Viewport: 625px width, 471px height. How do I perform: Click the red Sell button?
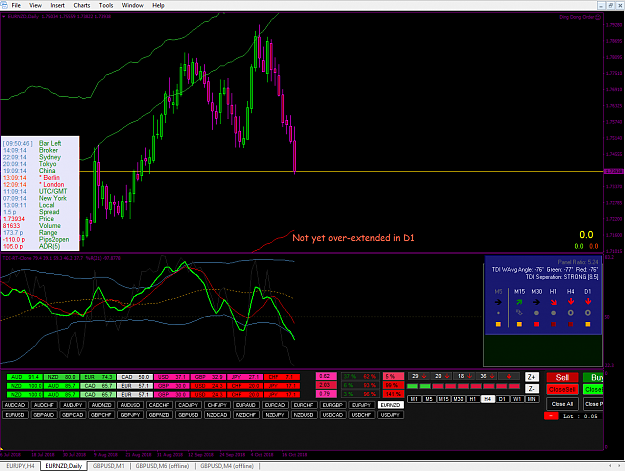coord(562,377)
